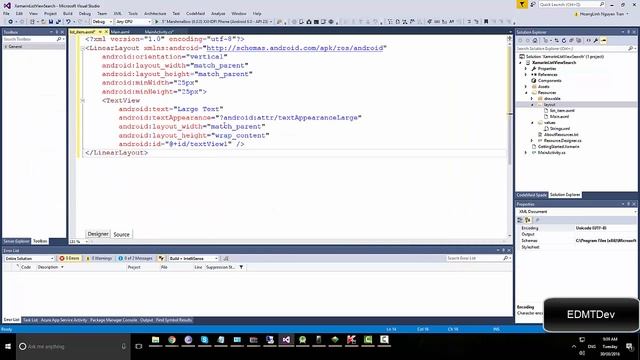Click the feedback icon beside Quick Launch
The width and height of the screenshot is (640, 360).
(x=533, y=4)
